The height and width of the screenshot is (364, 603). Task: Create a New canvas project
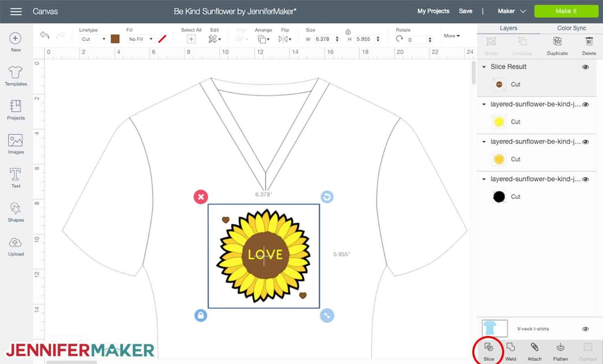tap(16, 42)
